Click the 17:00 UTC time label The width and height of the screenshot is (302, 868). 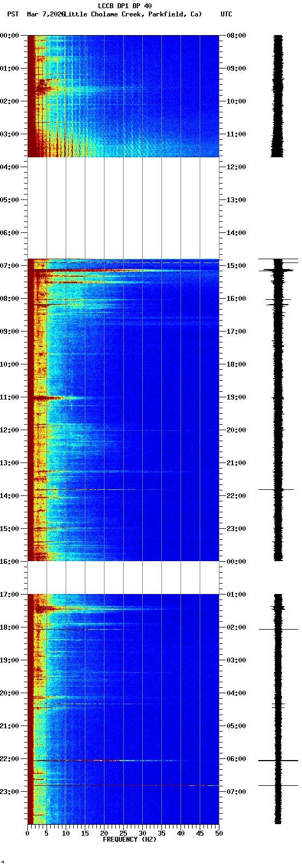(237, 332)
